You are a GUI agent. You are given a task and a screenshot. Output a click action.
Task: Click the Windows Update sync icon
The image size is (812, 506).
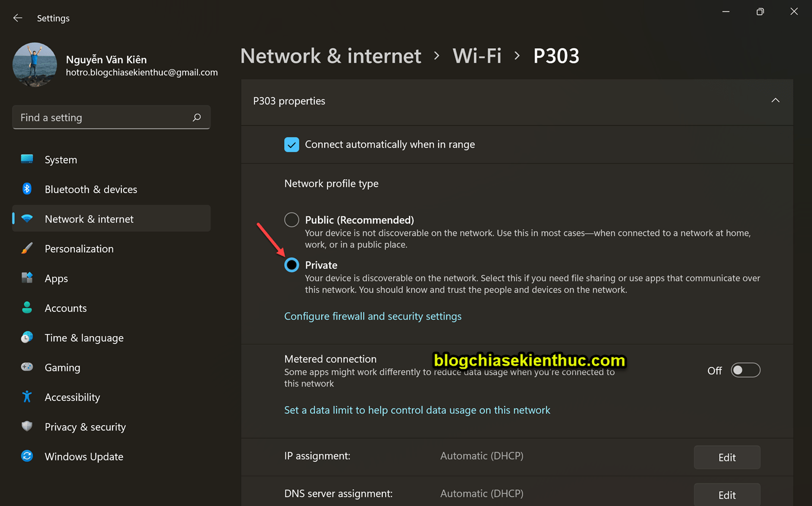tap(27, 456)
